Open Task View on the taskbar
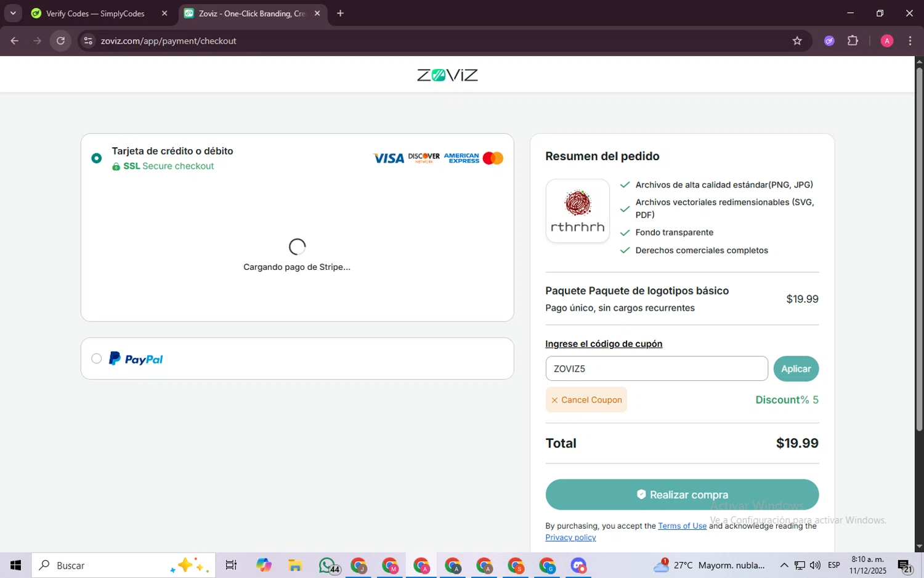Screen dimensions: 924x578 pyautogui.click(x=231, y=565)
